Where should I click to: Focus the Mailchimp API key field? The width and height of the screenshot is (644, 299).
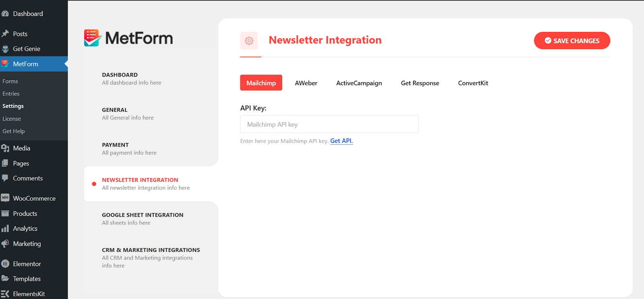point(329,124)
